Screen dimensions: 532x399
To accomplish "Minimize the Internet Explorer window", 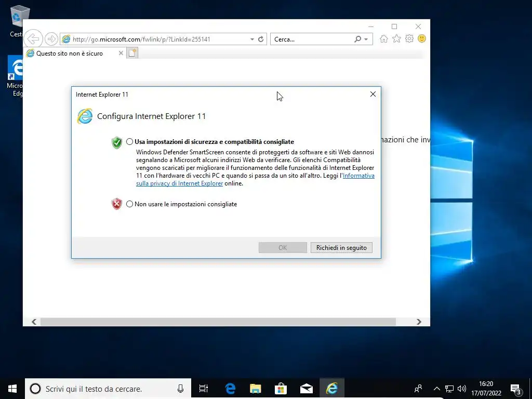I will (x=371, y=26).
